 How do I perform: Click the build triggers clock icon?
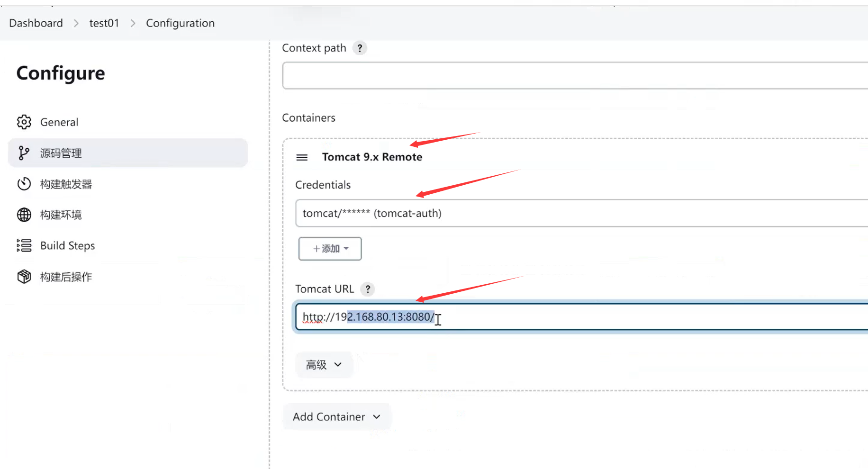tap(24, 184)
